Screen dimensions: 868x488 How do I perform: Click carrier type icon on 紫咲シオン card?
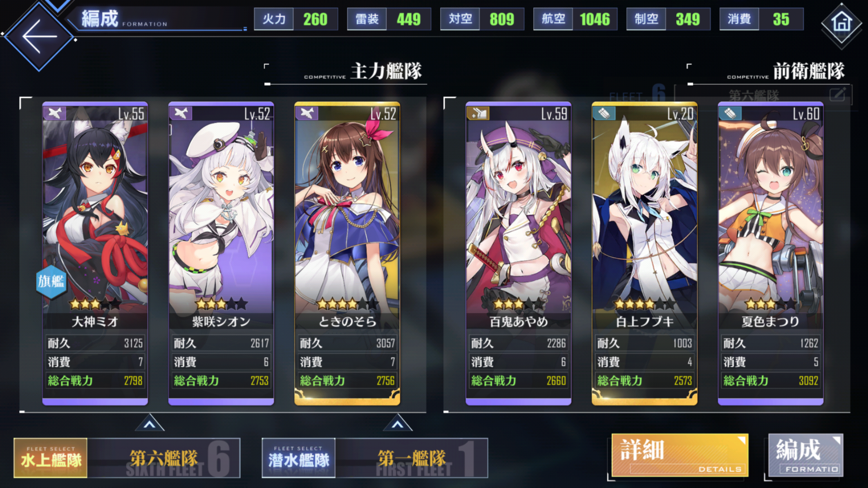click(x=181, y=113)
